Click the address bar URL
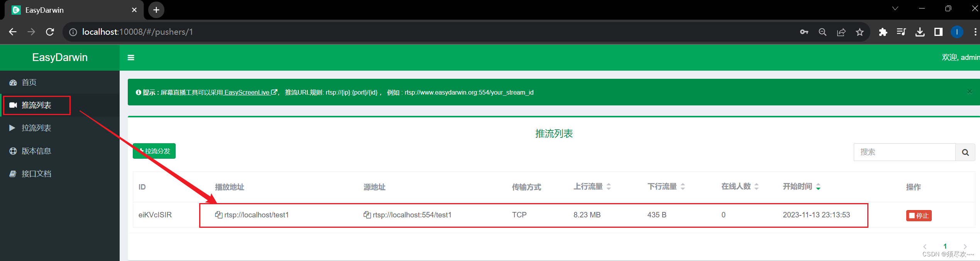The image size is (980, 261). 137,32
